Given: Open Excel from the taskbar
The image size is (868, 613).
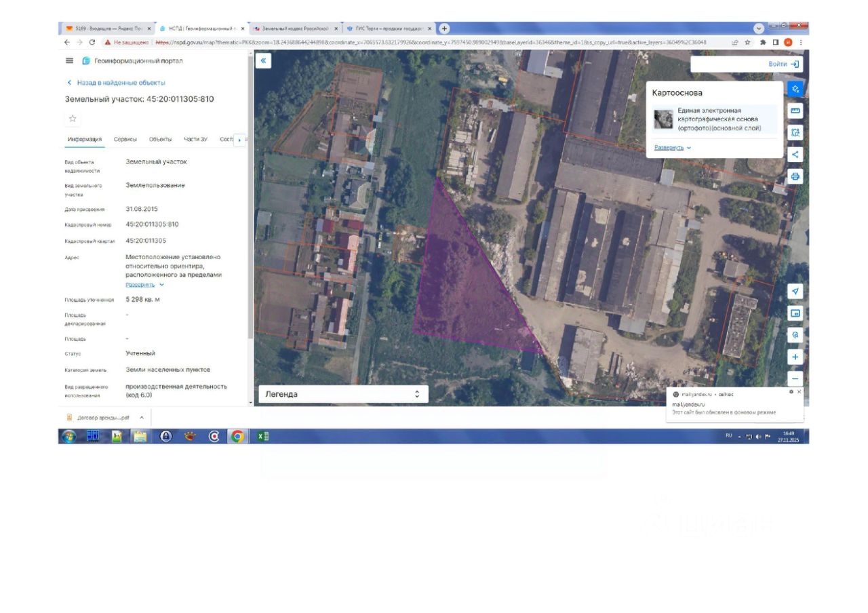Looking at the screenshot, I should coord(262,437).
